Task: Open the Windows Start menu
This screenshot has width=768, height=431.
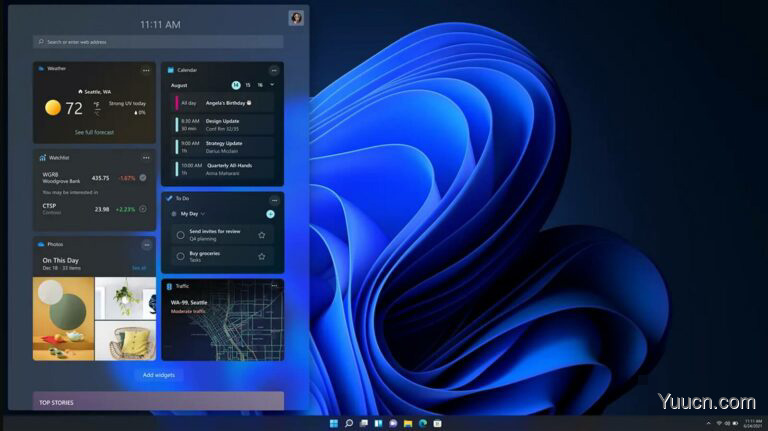Action: tap(334, 423)
